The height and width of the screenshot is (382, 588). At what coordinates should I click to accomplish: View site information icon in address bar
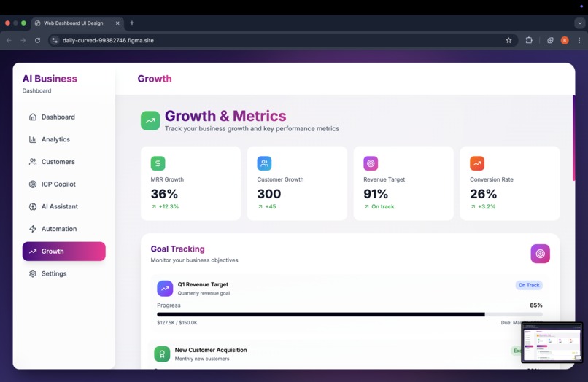coord(55,41)
